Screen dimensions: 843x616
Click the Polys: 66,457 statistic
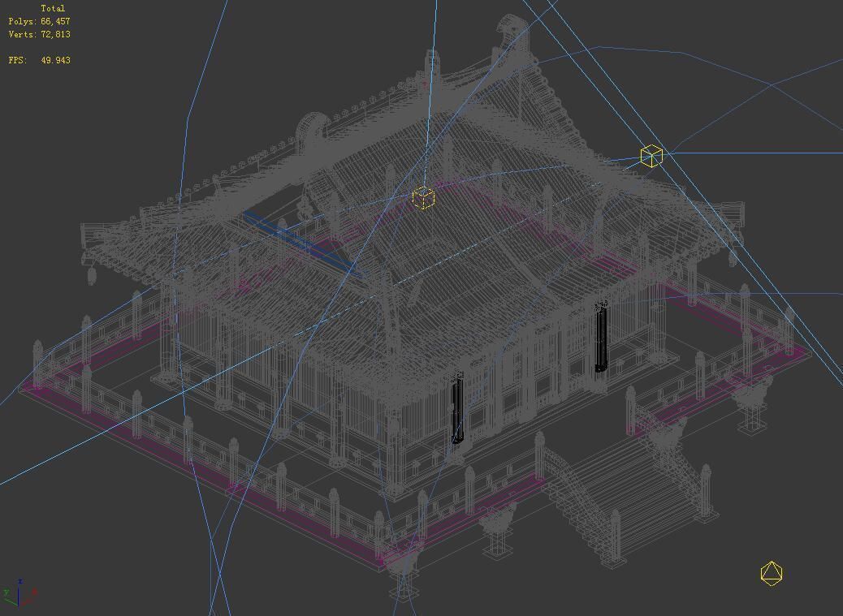(x=39, y=21)
